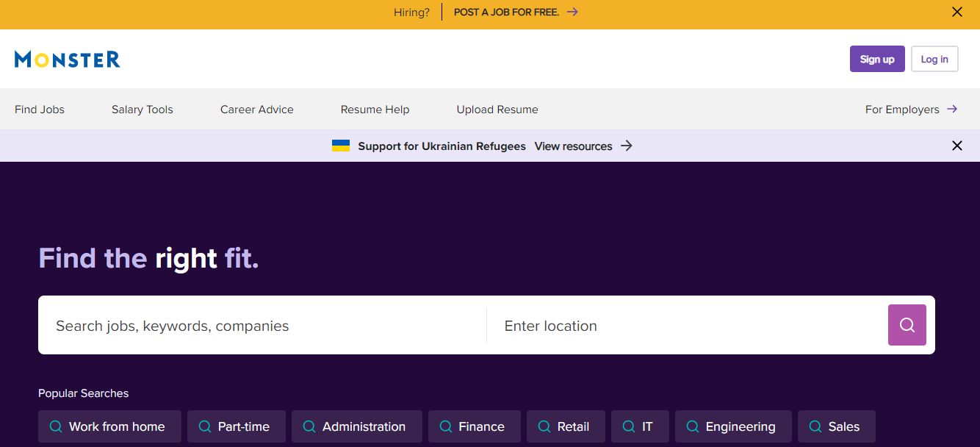Click arrow next to View resources
The image size is (980, 447).
pyautogui.click(x=627, y=146)
